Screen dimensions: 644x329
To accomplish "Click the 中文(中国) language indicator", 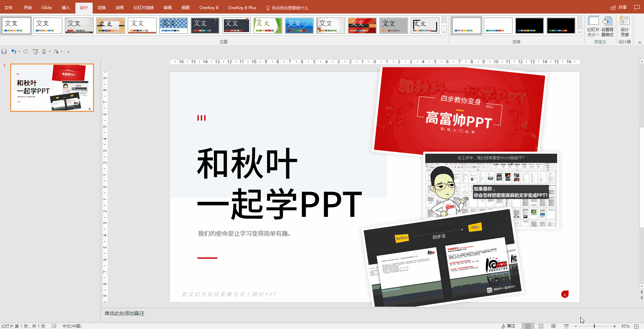I will (72, 326).
